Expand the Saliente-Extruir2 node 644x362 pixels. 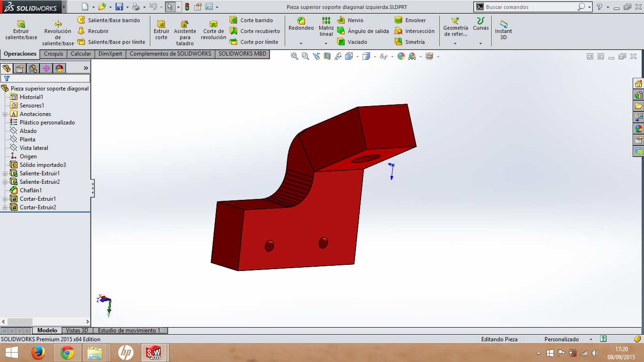pyautogui.click(x=5, y=182)
